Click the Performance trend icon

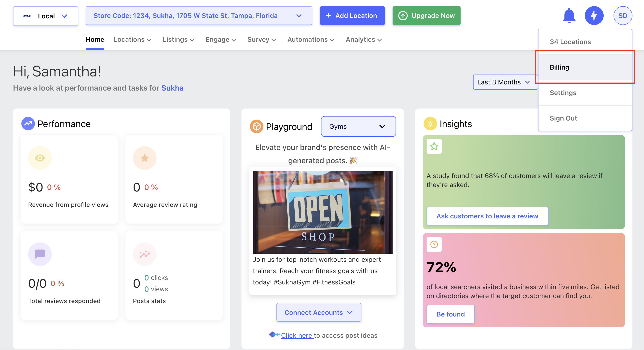[x=28, y=124]
